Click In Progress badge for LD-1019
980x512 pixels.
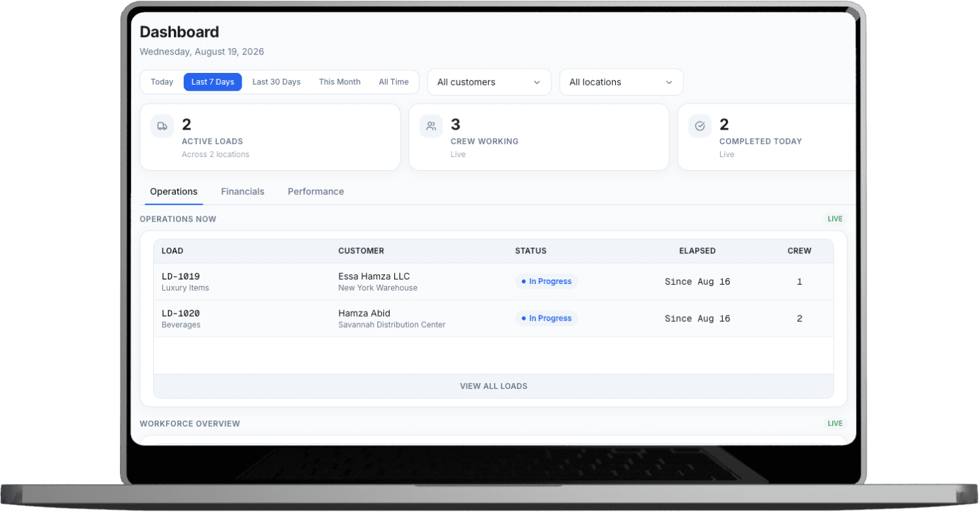[x=546, y=281]
